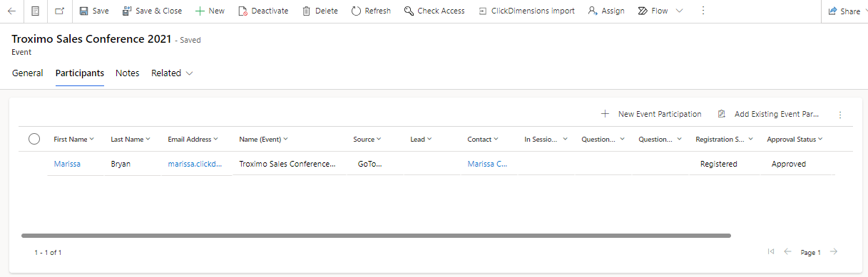The width and height of the screenshot is (868, 277).
Task: Click Add Existing Event Participation
Action: pyautogui.click(x=769, y=114)
